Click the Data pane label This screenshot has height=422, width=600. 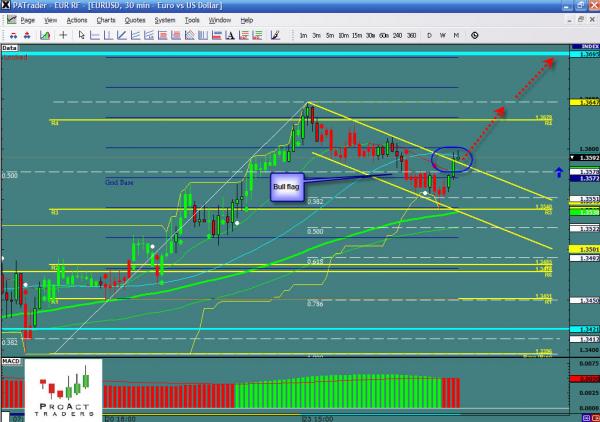click(9, 48)
